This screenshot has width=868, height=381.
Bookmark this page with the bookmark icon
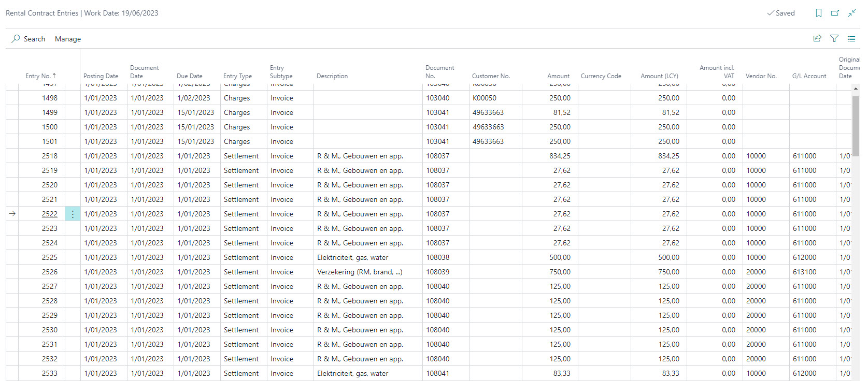point(819,13)
